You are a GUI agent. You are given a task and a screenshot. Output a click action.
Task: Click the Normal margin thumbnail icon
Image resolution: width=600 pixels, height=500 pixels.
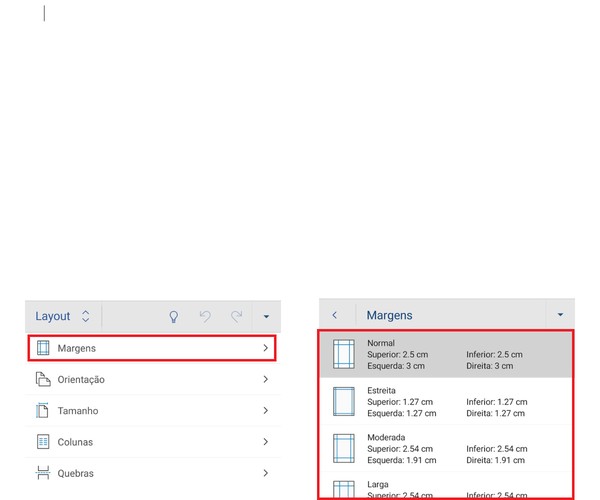point(344,354)
